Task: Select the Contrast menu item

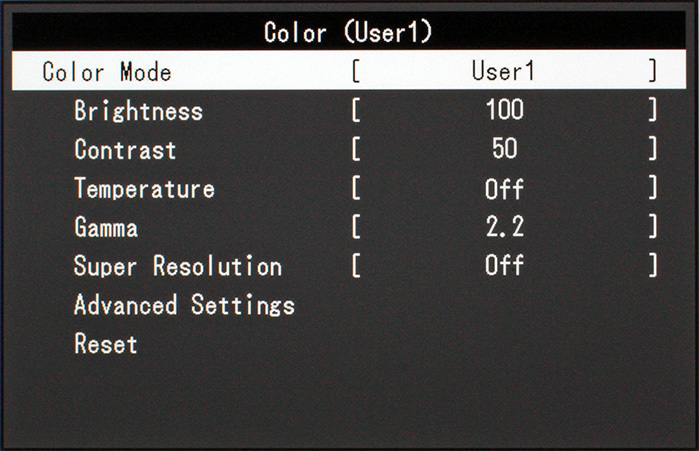Action: pos(125,149)
